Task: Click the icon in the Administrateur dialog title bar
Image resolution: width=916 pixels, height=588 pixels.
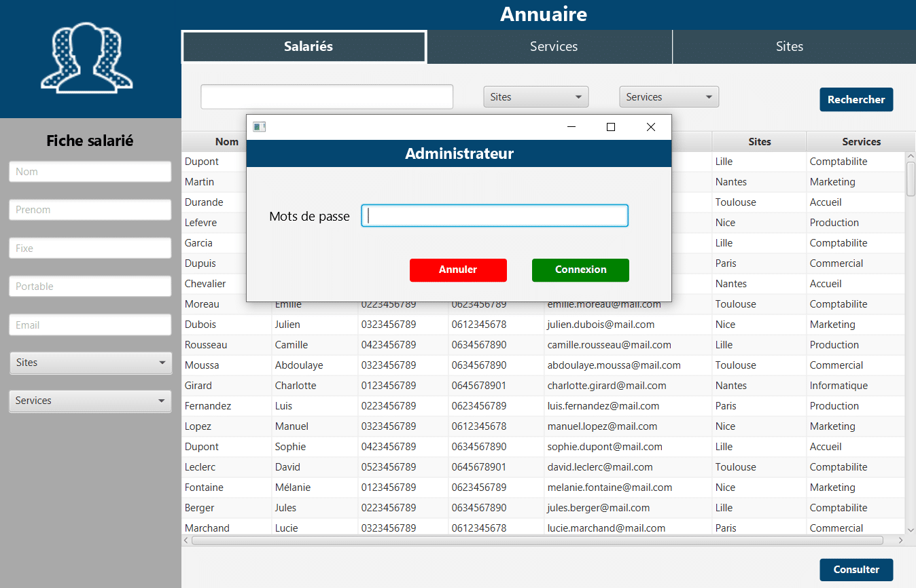Action: tap(259, 126)
